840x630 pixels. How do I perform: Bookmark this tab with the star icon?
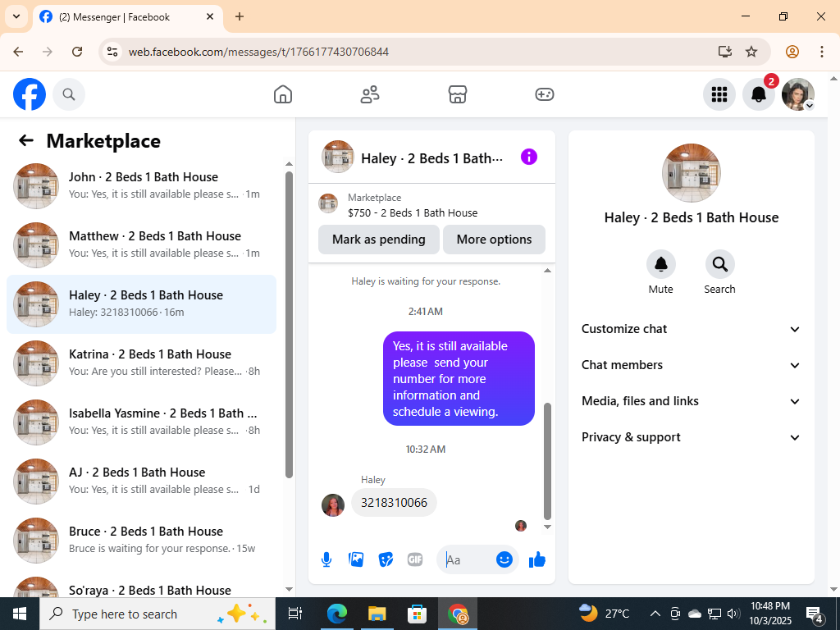click(751, 52)
